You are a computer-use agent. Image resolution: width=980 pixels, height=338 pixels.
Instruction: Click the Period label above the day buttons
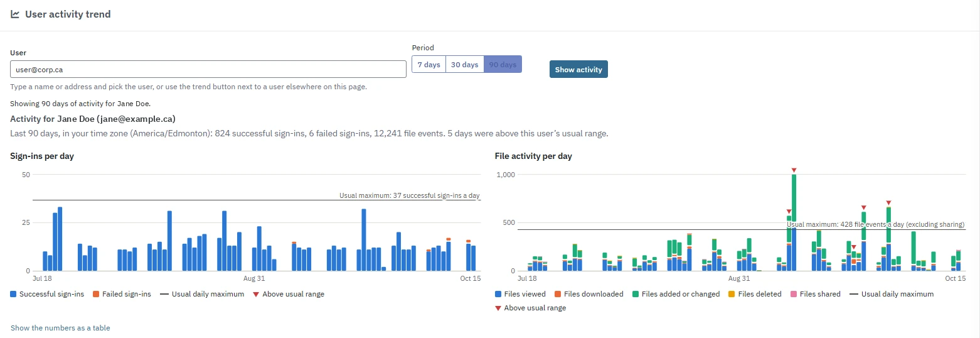click(423, 48)
